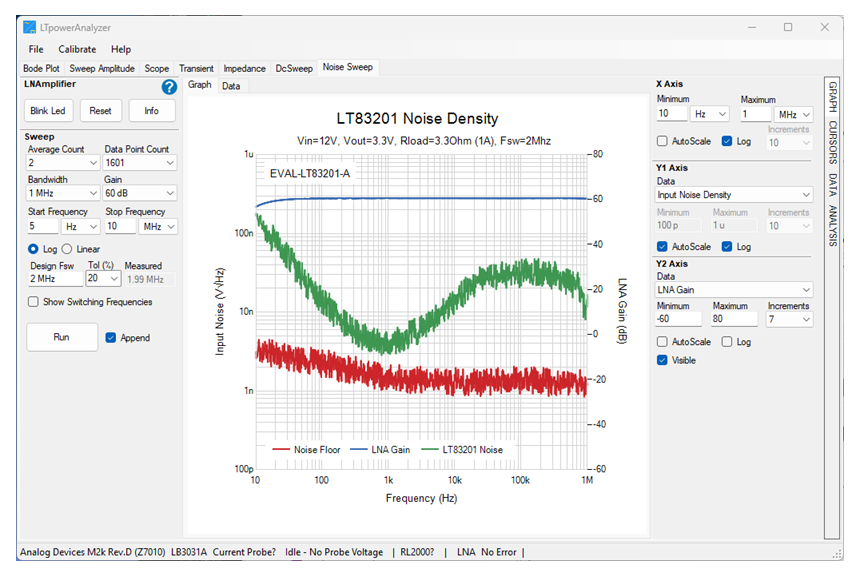Open the Y2 Axis Increments dropdown
This screenshot has height=579, width=860.
789,319
